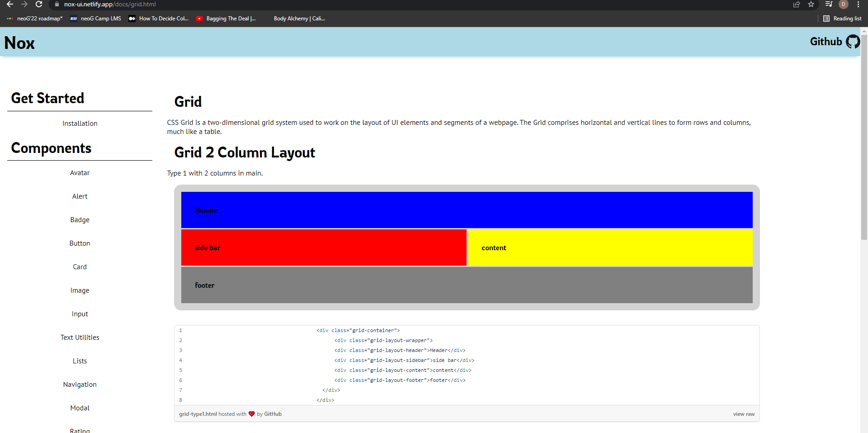Click the Grid 2 Column Layout heading
868x433 pixels.
coord(245,152)
